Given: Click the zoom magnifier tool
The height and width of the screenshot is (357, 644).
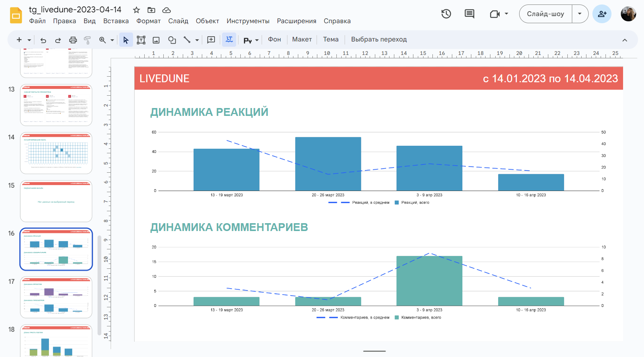Looking at the screenshot, I should click(102, 40).
